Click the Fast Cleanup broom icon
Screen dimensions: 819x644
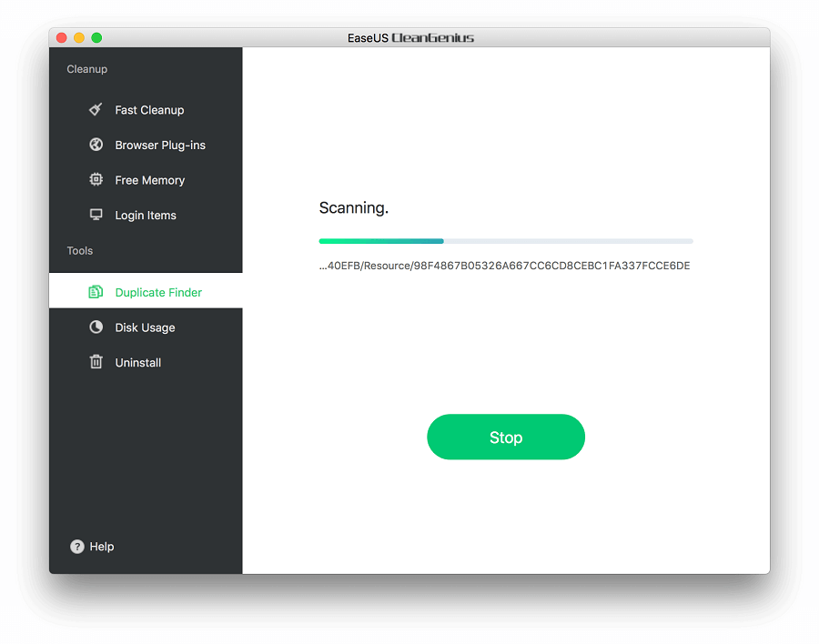tap(96, 109)
